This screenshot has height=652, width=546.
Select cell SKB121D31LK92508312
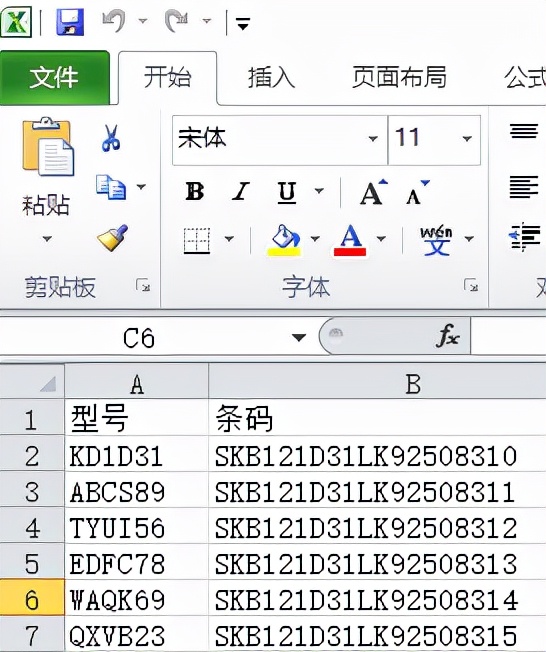pyautogui.click(x=377, y=526)
